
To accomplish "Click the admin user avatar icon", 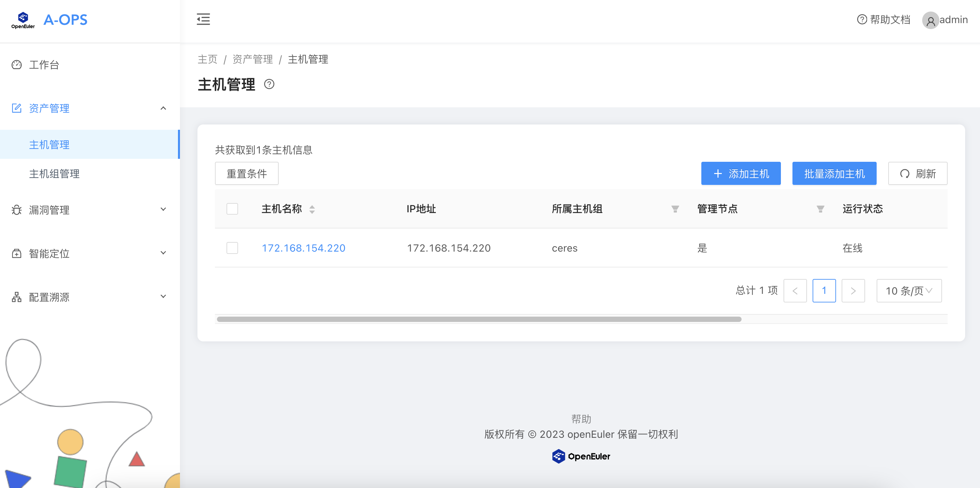I will pos(930,20).
